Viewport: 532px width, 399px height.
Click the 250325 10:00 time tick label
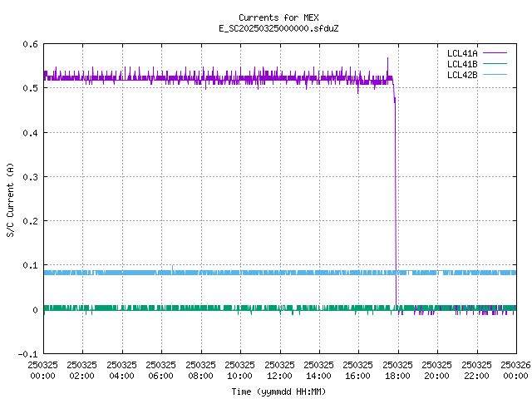239,370
